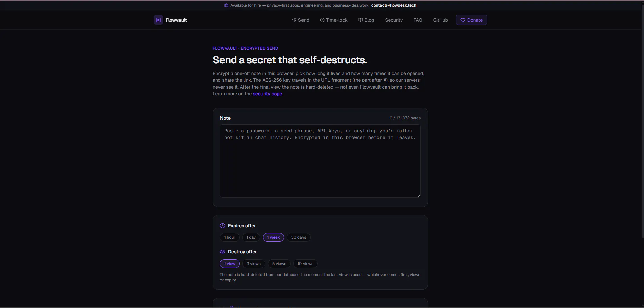Click the "Expires after" label text

[x=242, y=226]
